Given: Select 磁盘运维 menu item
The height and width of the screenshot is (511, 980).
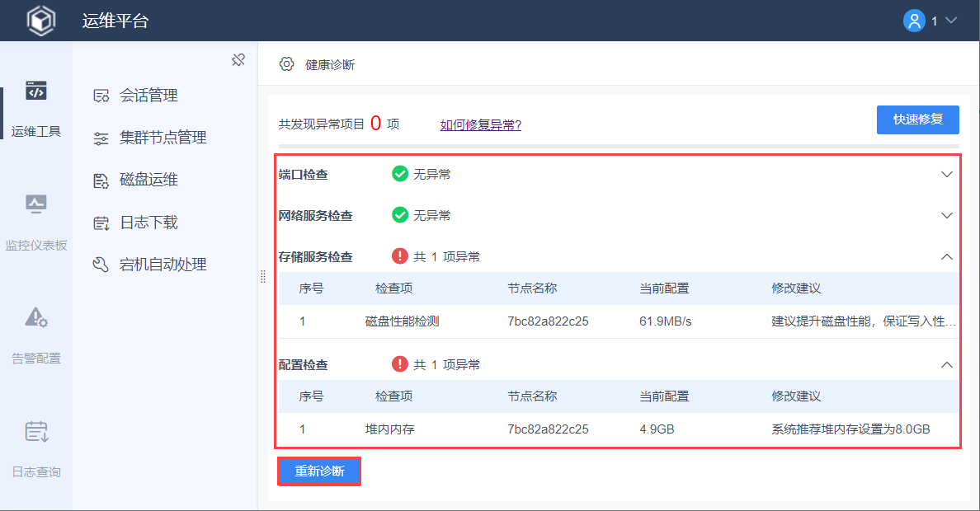Looking at the screenshot, I should pos(148,180).
